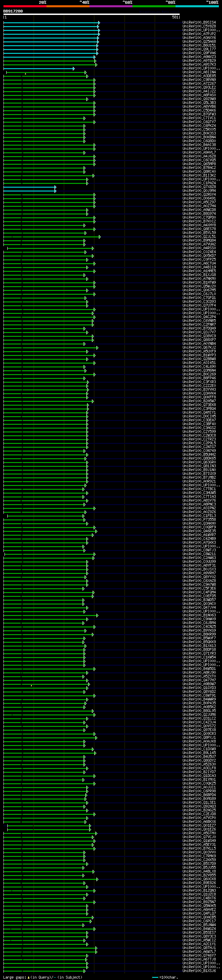
Task: Click arrowhead ending the Q2JL51 alignment
Action: coord(100,237)
